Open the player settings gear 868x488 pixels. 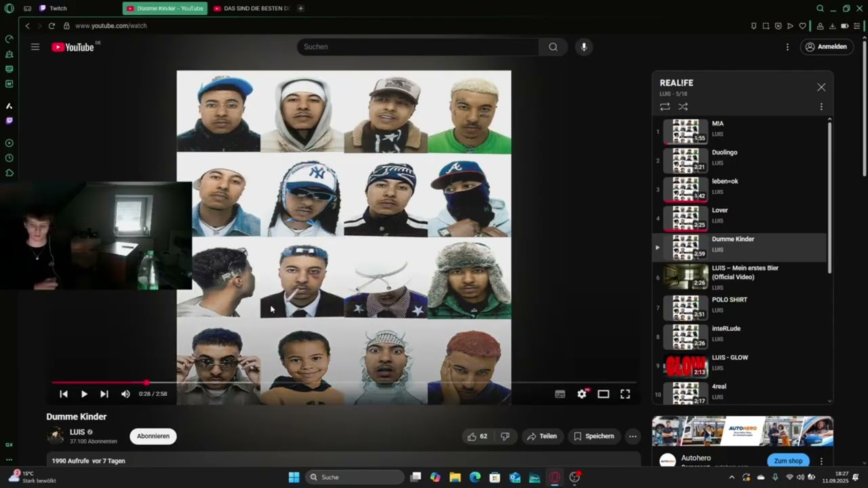(582, 394)
